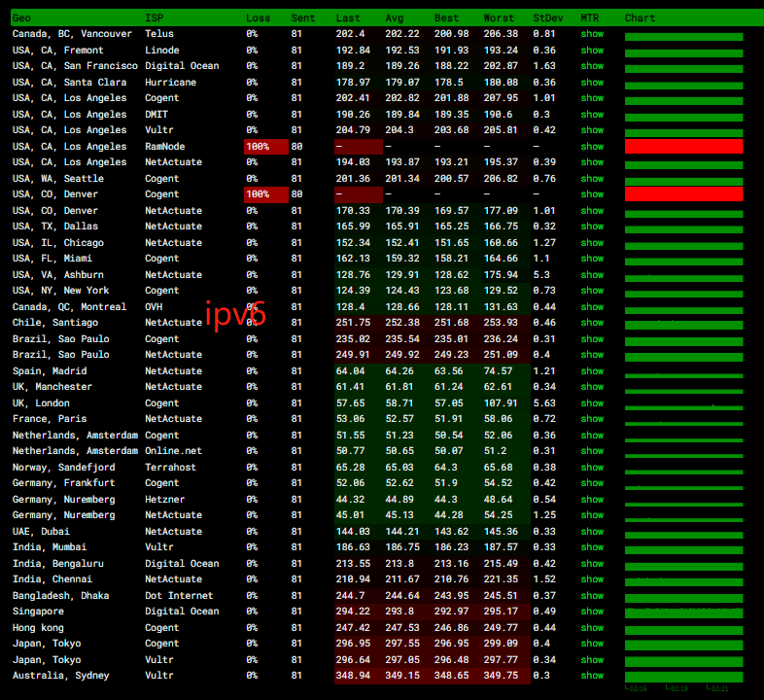764x700 pixels.
Task: Show MTR for Dhaka Dot Internet
Action: 592,596
